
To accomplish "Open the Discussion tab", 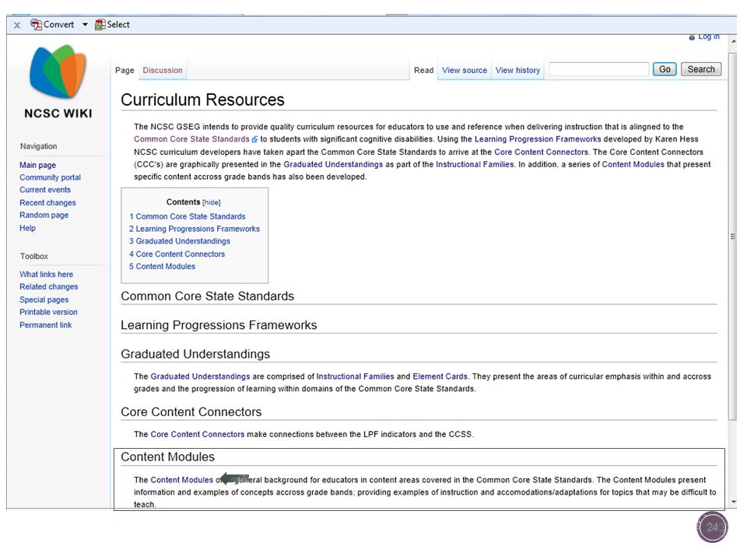I will (x=163, y=70).
